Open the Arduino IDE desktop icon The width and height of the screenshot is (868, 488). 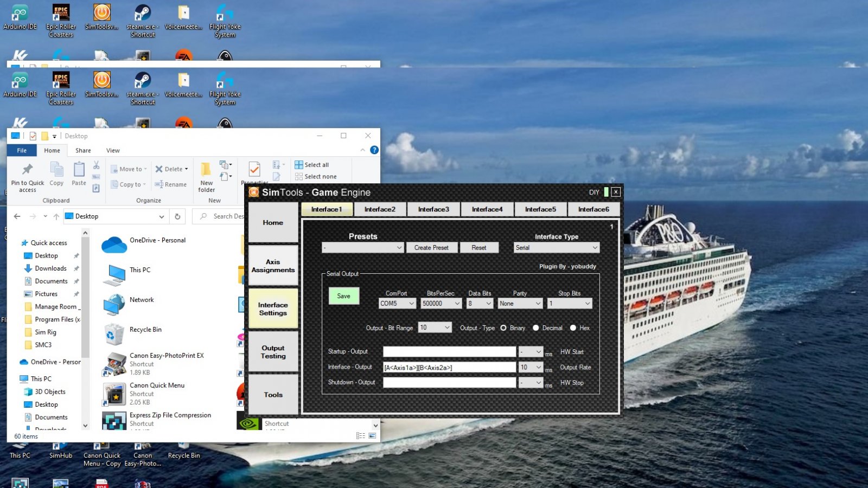pos(20,81)
